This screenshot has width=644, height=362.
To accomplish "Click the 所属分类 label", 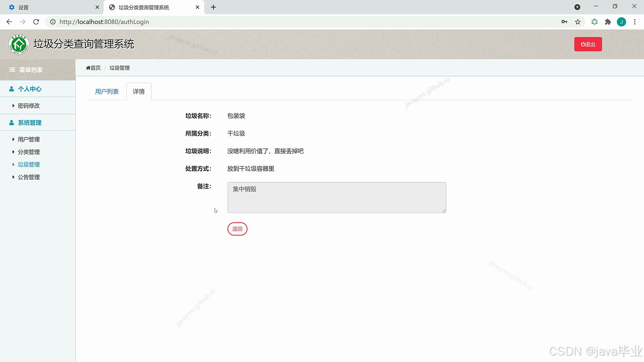I will pos(199,133).
